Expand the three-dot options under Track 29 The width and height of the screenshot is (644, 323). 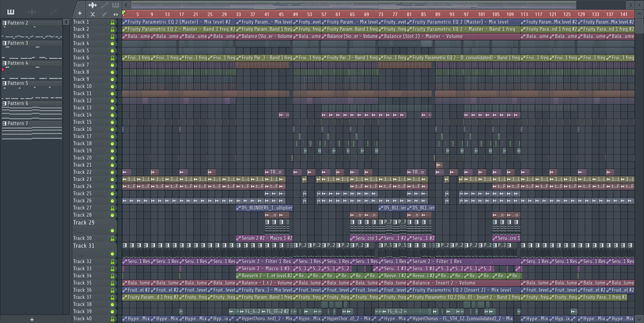click(x=81, y=233)
